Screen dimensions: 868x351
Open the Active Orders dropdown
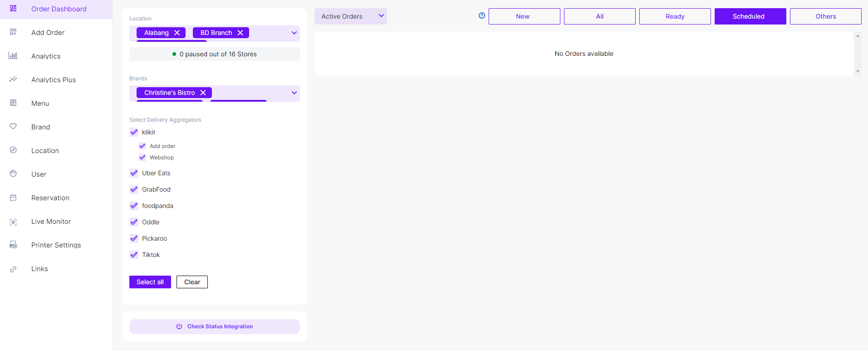click(x=350, y=16)
